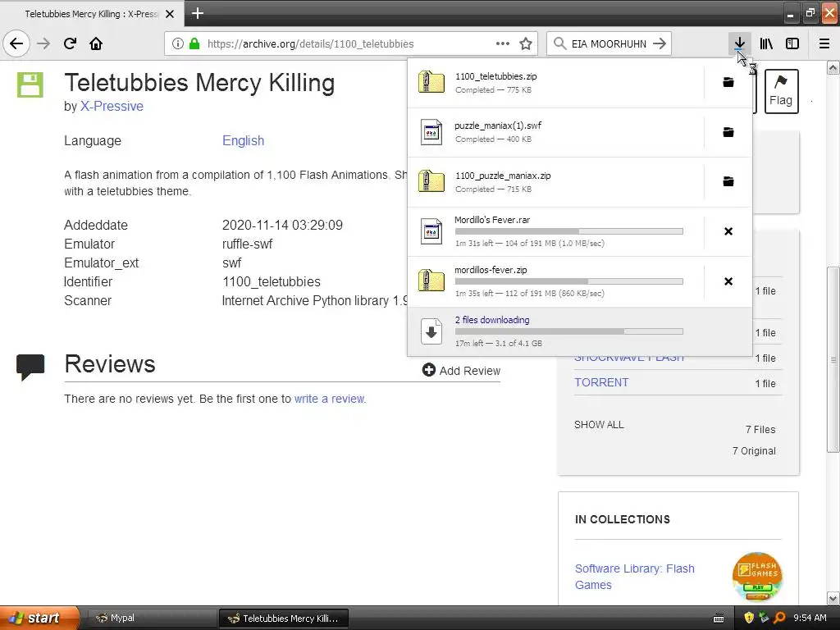Click the search magnifier icon
This screenshot has width=840, height=630.
[559, 43]
